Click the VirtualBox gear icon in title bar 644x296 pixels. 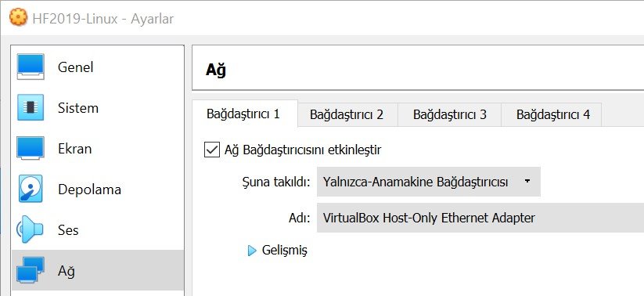pyautogui.click(x=18, y=17)
